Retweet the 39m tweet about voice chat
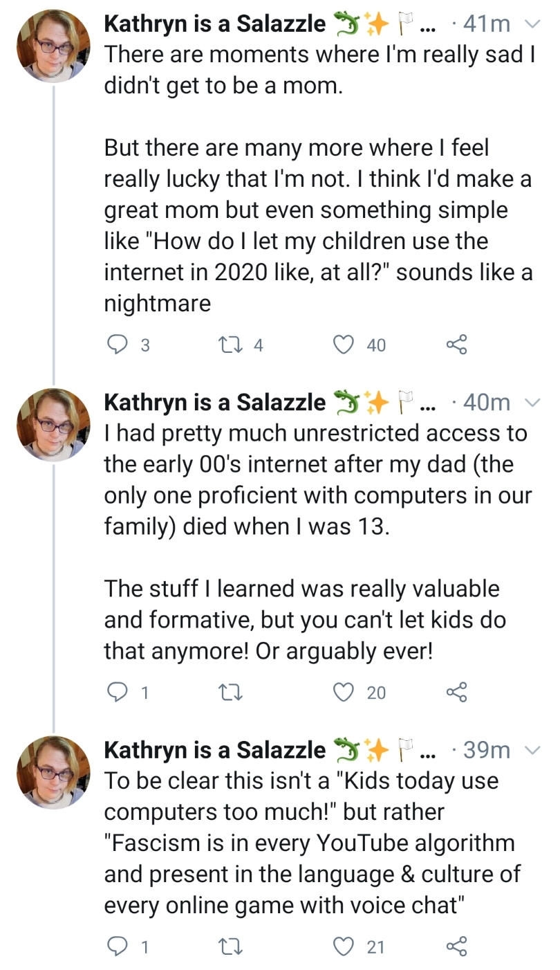 click(x=228, y=946)
